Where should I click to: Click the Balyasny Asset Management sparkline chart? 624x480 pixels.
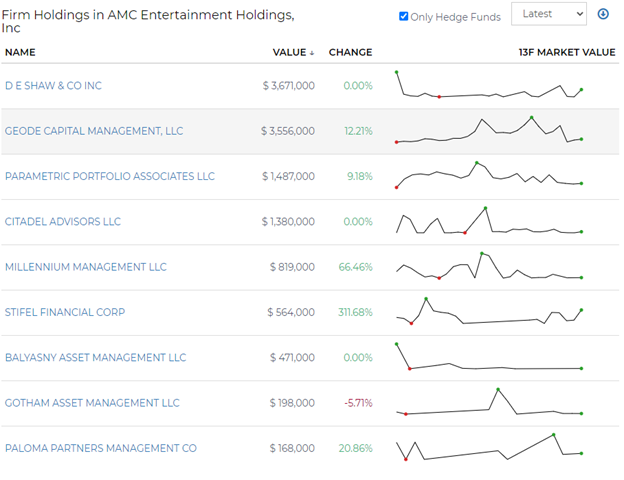(489, 357)
